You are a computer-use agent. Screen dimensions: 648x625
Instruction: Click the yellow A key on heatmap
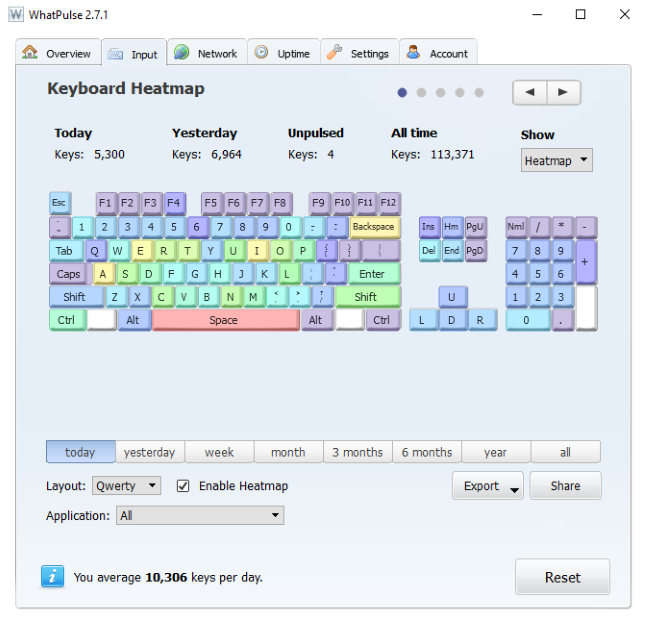click(104, 273)
